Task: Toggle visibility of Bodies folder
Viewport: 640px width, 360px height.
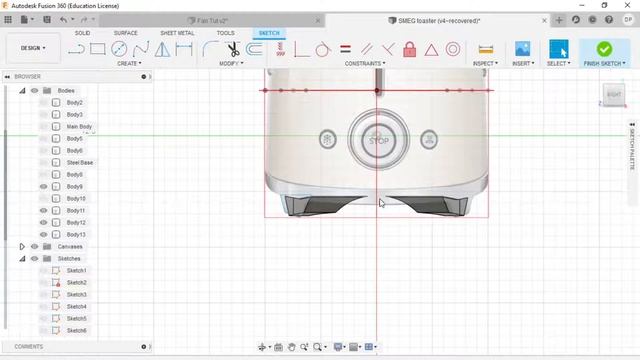Action: (x=34, y=91)
